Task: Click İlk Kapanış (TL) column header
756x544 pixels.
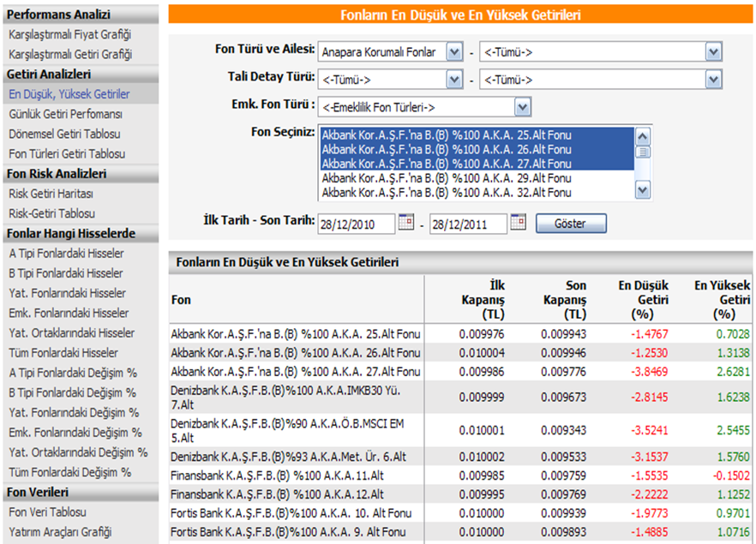Action: 483,300
